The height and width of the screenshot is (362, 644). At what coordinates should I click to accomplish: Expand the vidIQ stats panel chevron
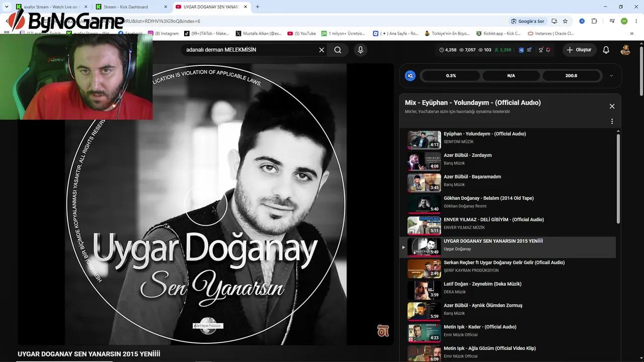click(611, 75)
